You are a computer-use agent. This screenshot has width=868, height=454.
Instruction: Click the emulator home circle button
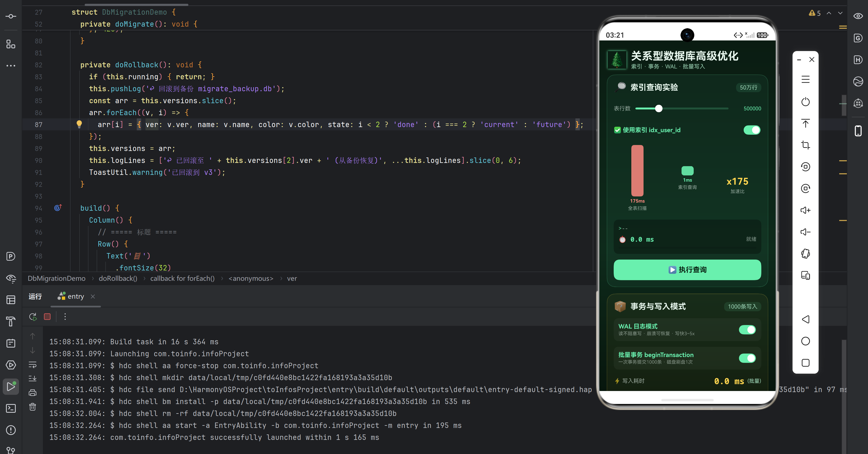[805, 341]
